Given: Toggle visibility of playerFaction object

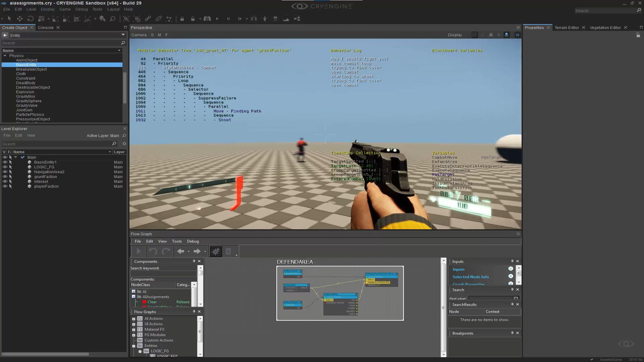Looking at the screenshot, I should click(x=5, y=186).
